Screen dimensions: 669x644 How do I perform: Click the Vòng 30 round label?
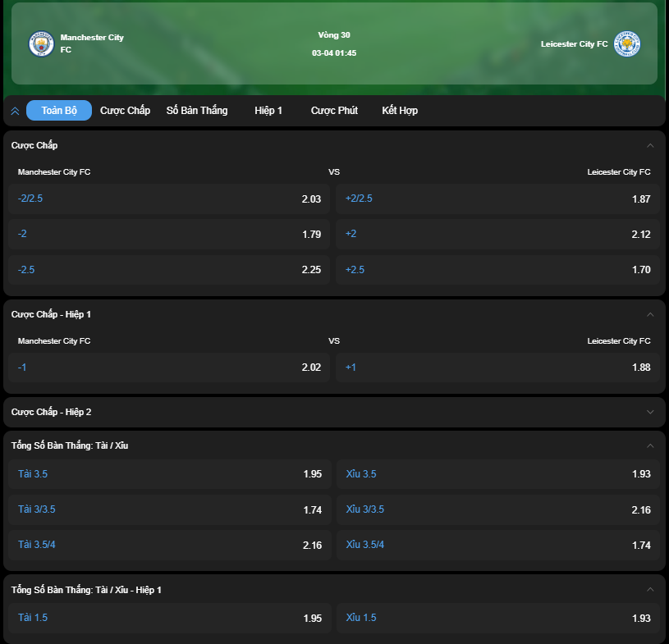(334, 35)
